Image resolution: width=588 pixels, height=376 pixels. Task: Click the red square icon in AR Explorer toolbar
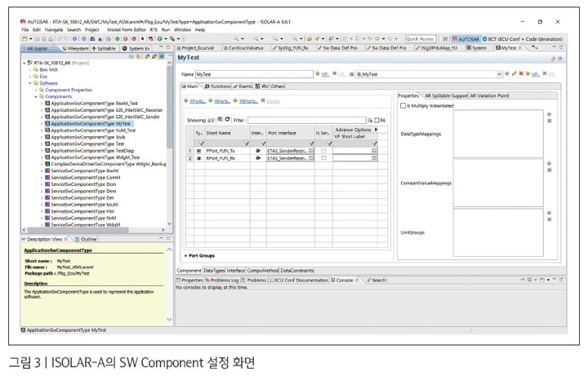pos(162,56)
